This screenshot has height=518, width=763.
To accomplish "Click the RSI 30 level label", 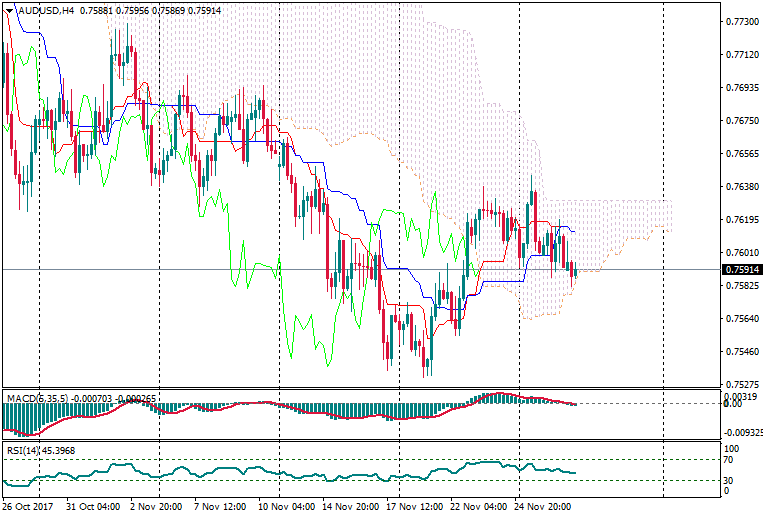I will 729,481.
